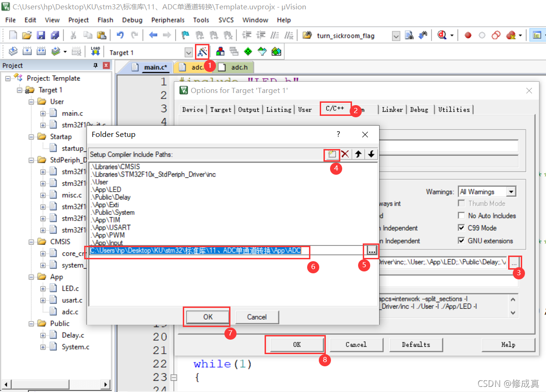
Task: Open turn_sickroom_flag find dropdown arrow
Action: point(396,36)
